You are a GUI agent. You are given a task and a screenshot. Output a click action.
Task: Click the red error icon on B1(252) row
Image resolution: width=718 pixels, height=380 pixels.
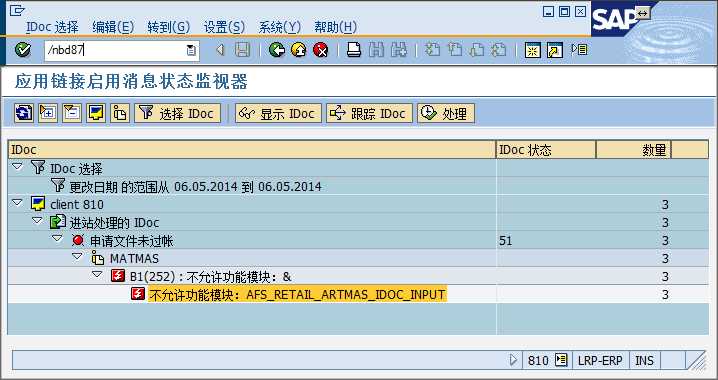[x=118, y=276]
